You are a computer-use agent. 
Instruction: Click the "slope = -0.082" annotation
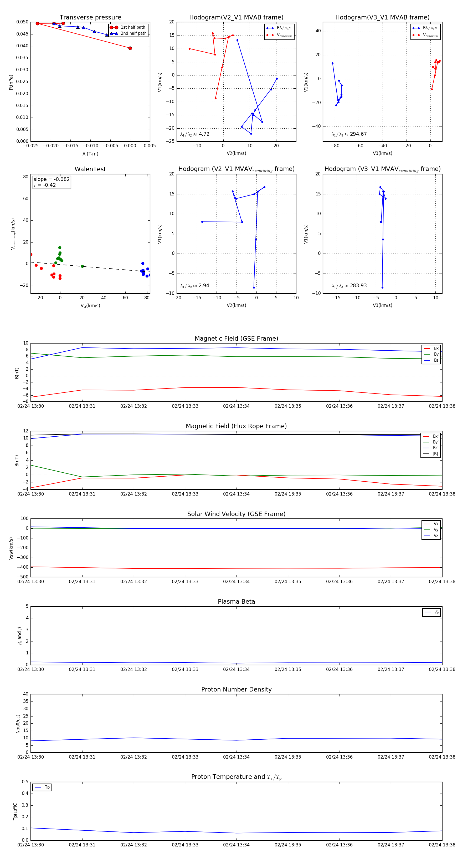click(x=52, y=179)
